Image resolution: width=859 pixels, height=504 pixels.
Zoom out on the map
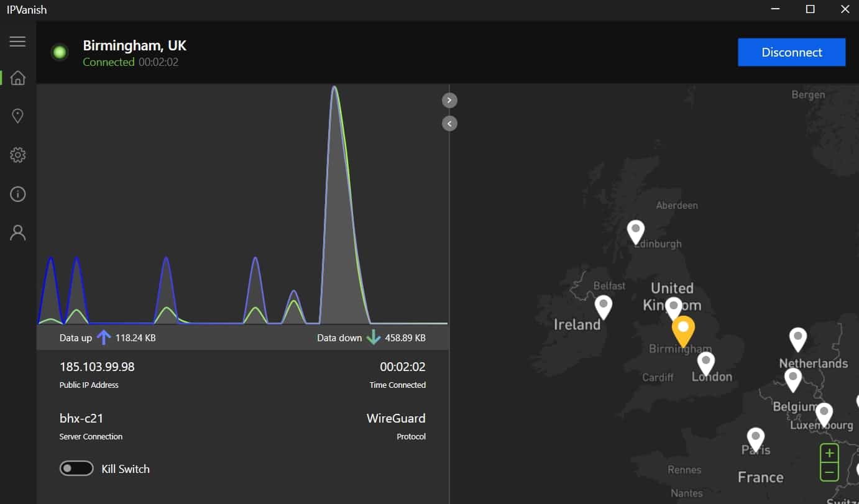[829, 472]
